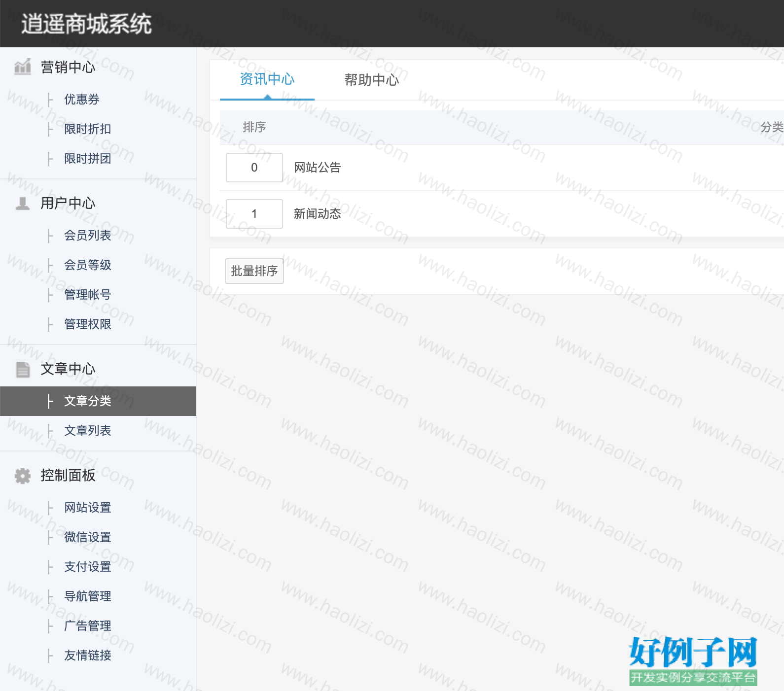Click the 逍遥商城系统 title logo
Screen dimensions: 784x691
click(x=86, y=24)
